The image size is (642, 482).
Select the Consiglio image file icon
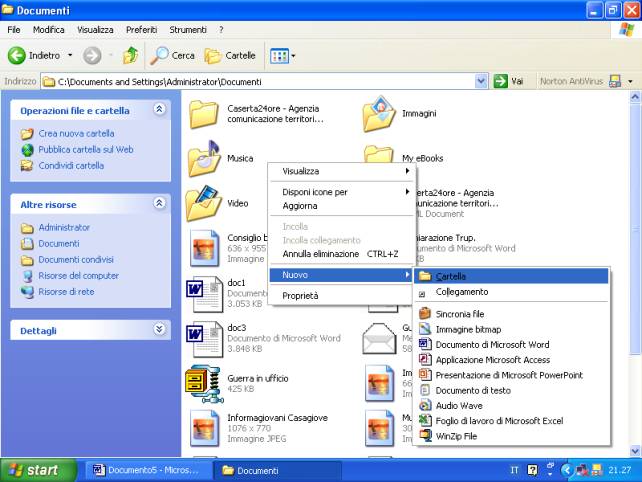204,249
